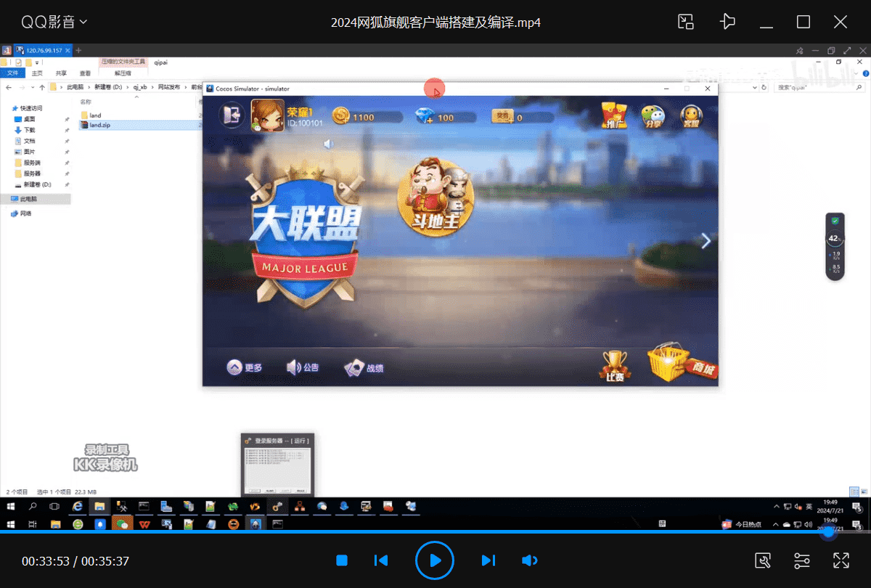Open the 主页 ribbon tab
Viewport: 871px width, 588px height.
[x=38, y=73]
